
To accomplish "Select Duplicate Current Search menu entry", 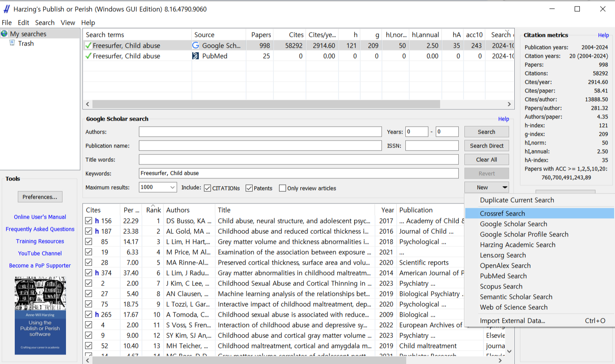I will tap(539, 200).
